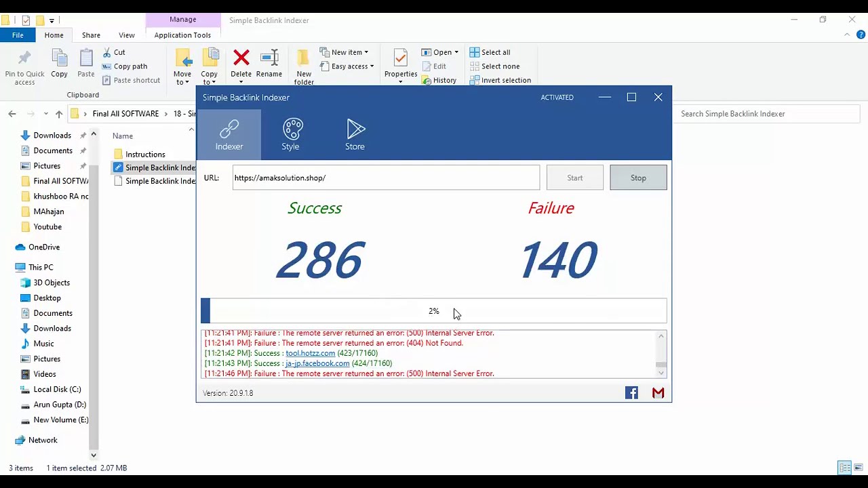Open the Facebook icon in Indexer footer

pos(631,393)
